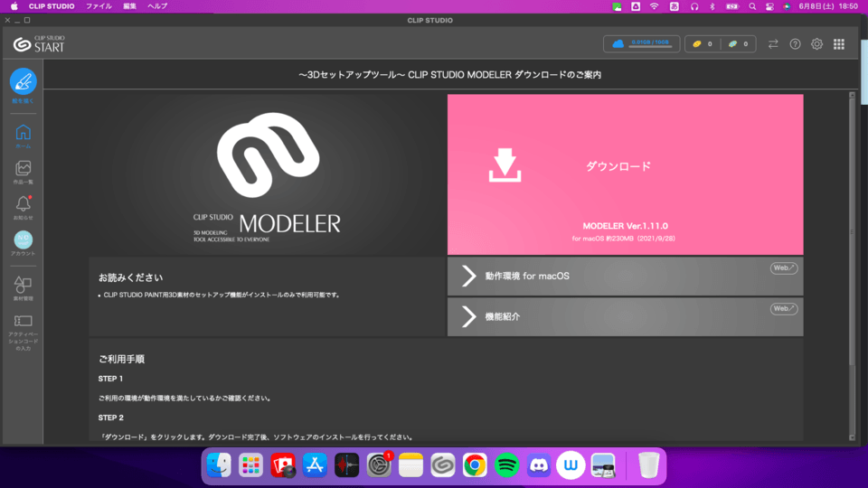Open Spotlight search in menu bar
The height and width of the screenshot is (488, 868).
click(751, 6)
